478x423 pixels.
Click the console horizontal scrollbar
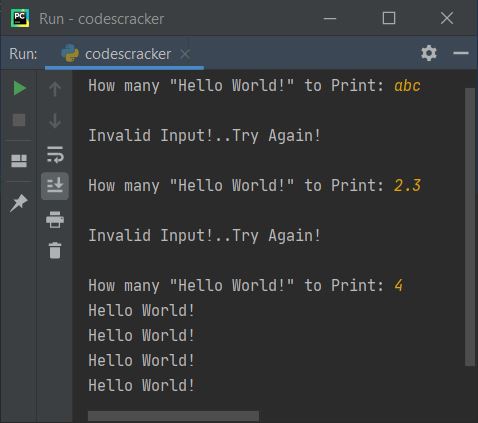coord(173,416)
